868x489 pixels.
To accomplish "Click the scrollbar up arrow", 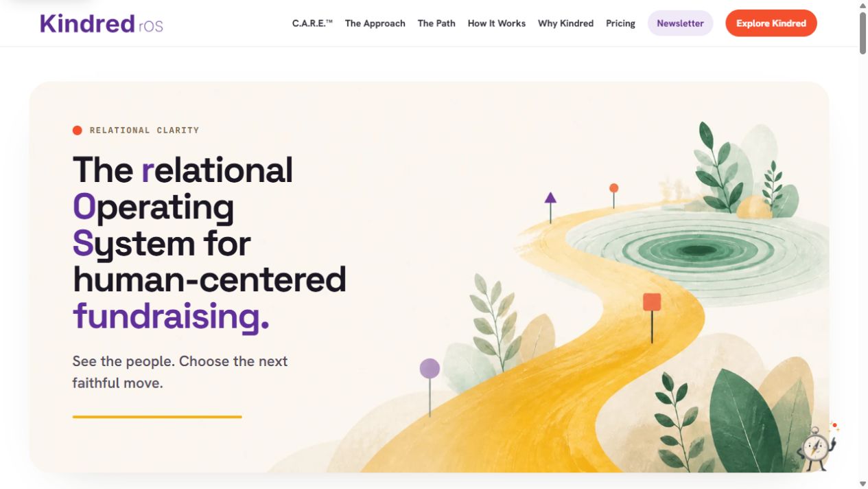I will pyautogui.click(x=863, y=5).
